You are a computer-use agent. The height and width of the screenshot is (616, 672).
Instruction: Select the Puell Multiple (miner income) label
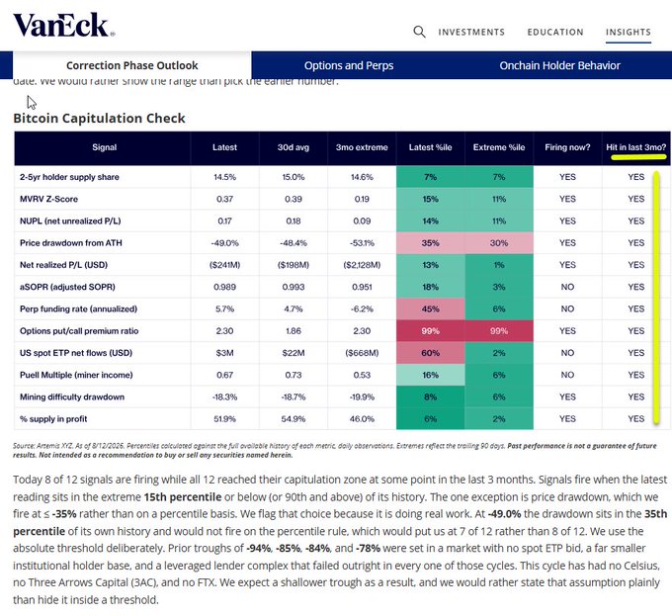tap(76, 375)
